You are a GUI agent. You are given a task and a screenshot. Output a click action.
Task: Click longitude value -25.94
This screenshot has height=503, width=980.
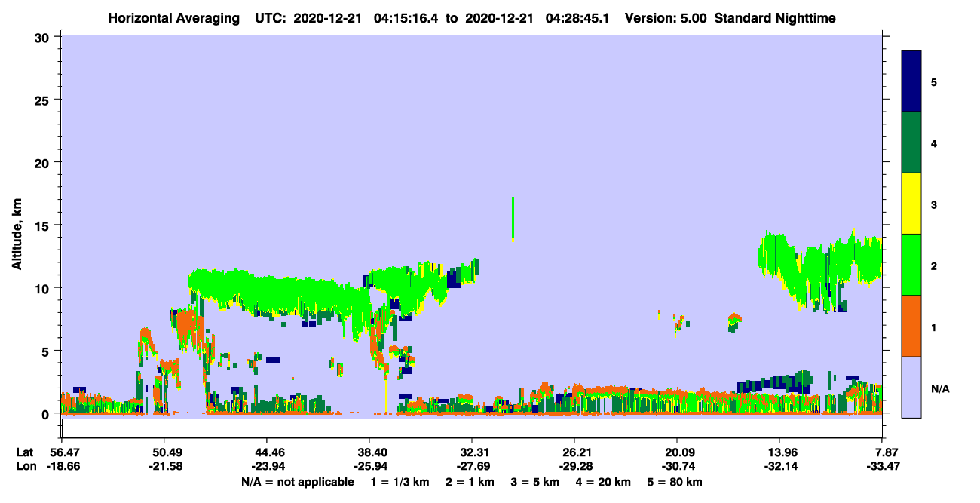[369, 467]
